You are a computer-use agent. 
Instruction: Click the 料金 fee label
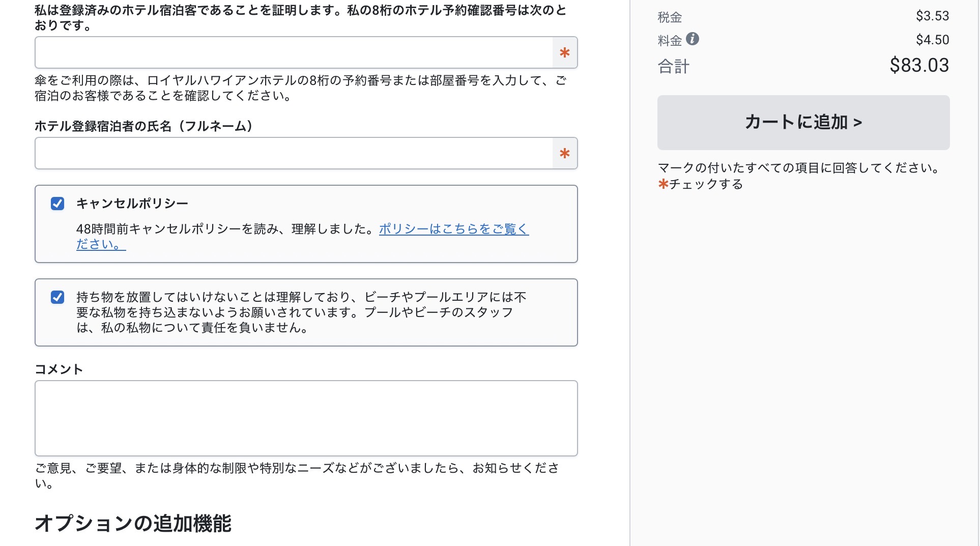pyautogui.click(x=669, y=38)
